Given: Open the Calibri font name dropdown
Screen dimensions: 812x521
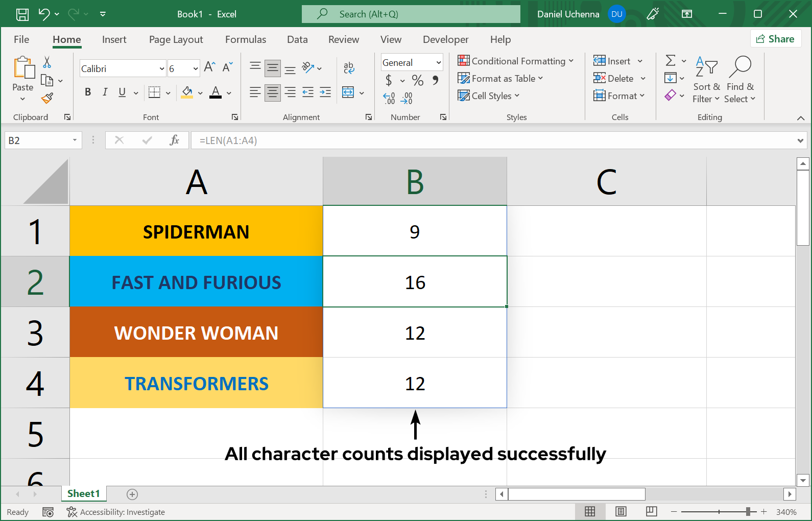Looking at the screenshot, I should 162,68.
